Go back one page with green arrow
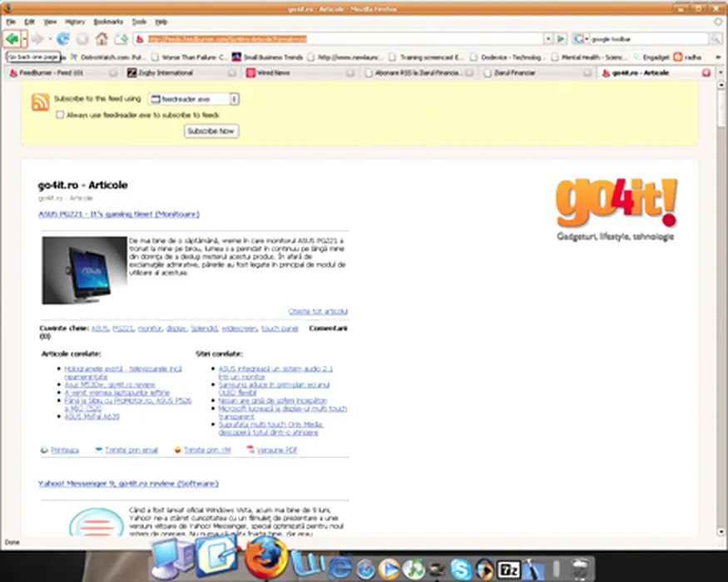 (x=12, y=39)
